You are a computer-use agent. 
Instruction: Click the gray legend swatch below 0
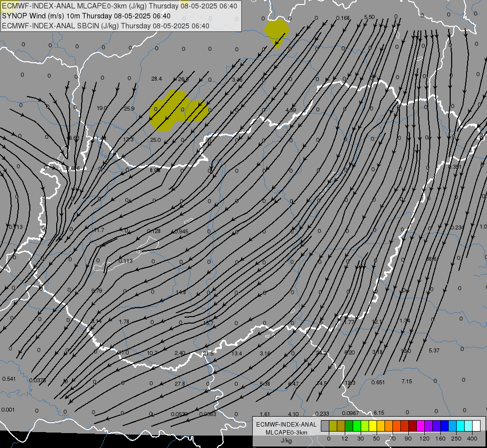point(325,426)
